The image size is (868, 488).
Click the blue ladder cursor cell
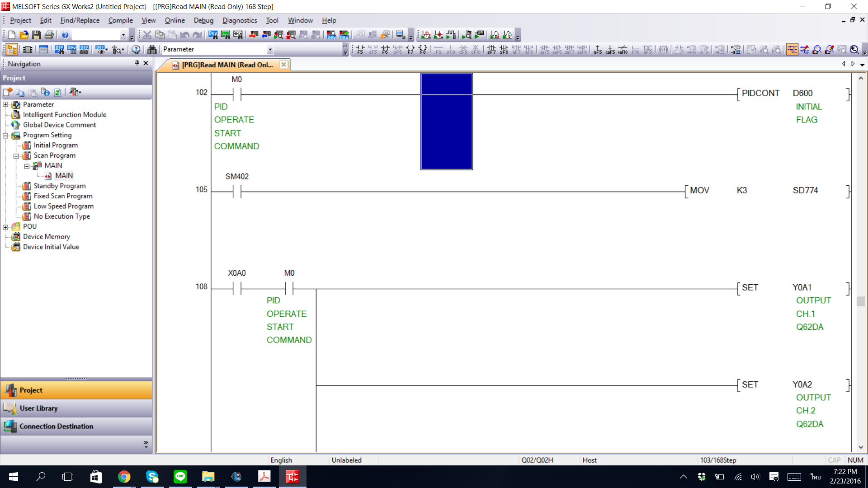[447, 122]
